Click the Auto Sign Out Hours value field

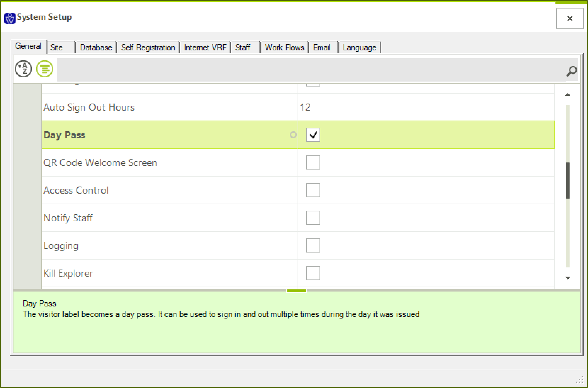[425, 107]
